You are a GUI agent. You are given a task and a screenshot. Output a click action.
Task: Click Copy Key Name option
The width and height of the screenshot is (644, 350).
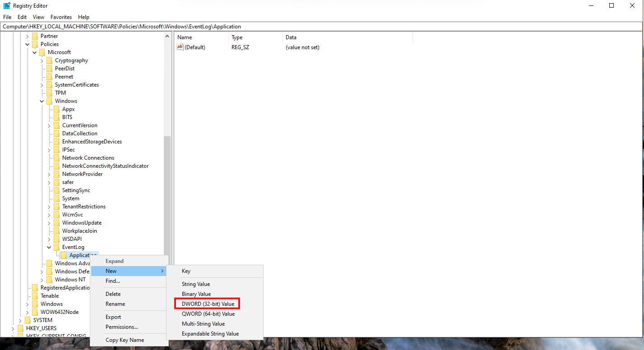coord(125,340)
